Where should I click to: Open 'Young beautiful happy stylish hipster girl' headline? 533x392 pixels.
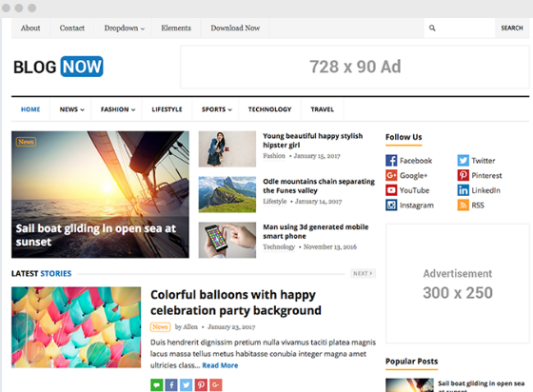tap(313, 140)
